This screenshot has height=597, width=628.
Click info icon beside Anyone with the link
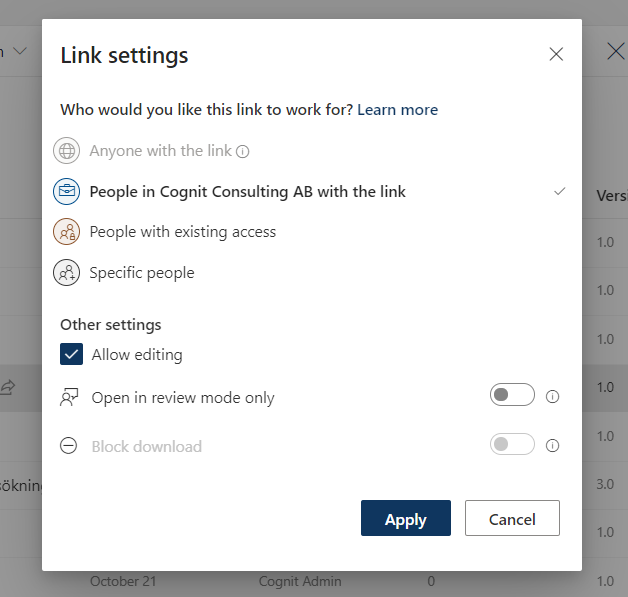(x=242, y=152)
